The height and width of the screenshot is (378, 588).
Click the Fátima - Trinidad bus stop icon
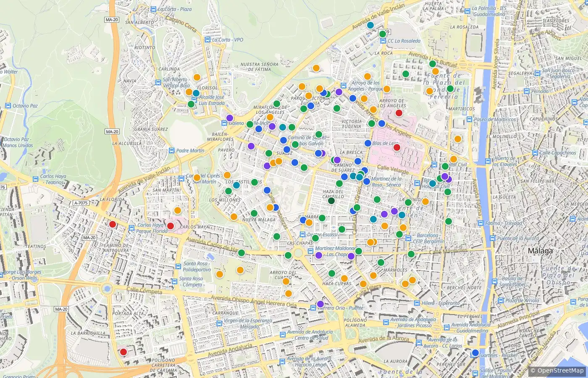click(x=480, y=224)
